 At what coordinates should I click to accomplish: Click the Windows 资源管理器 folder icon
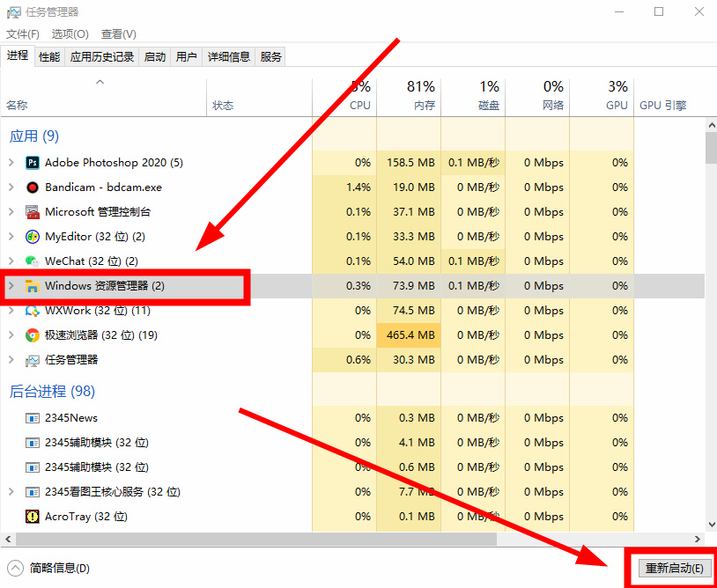[33, 285]
